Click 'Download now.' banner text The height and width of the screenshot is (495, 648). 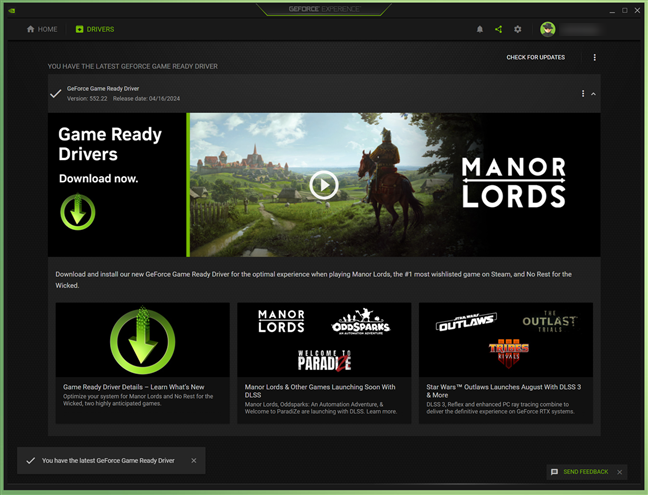(x=98, y=178)
